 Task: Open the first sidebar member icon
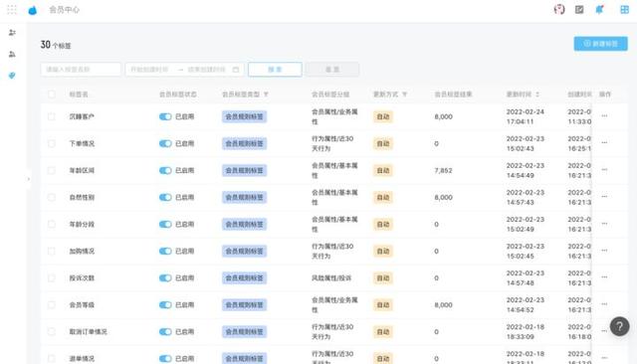12,33
